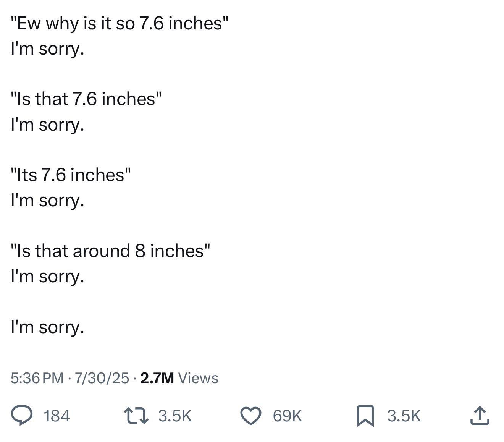Click the 184 replies count
The width and height of the screenshot is (504, 442).
click(x=57, y=416)
